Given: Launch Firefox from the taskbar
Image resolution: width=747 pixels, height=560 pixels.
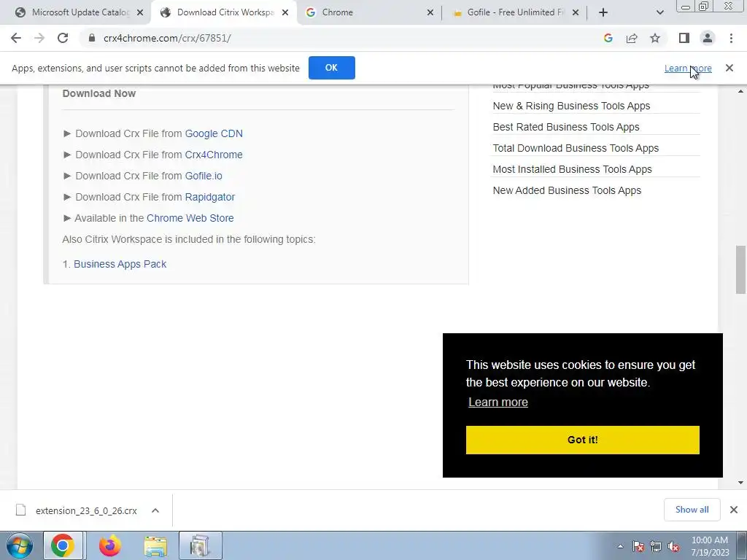Looking at the screenshot, I should [x=110, y=545].
